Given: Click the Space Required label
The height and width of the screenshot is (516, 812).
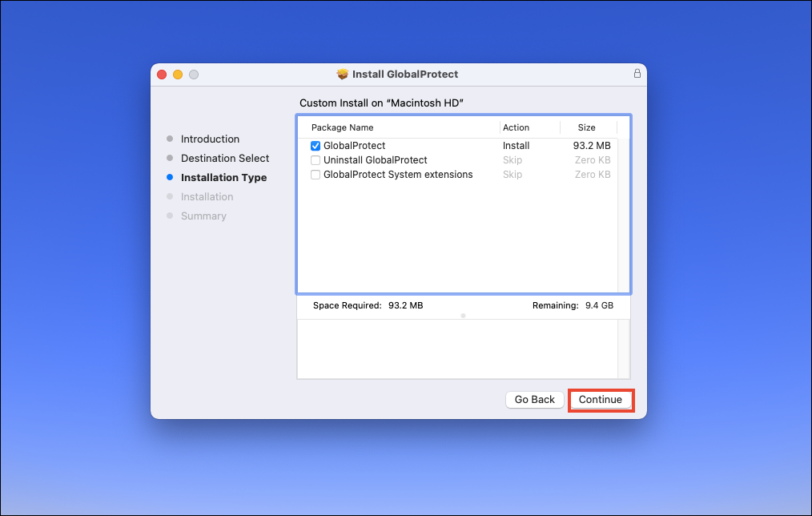Looking at the screenshot, I should [347, 305].
